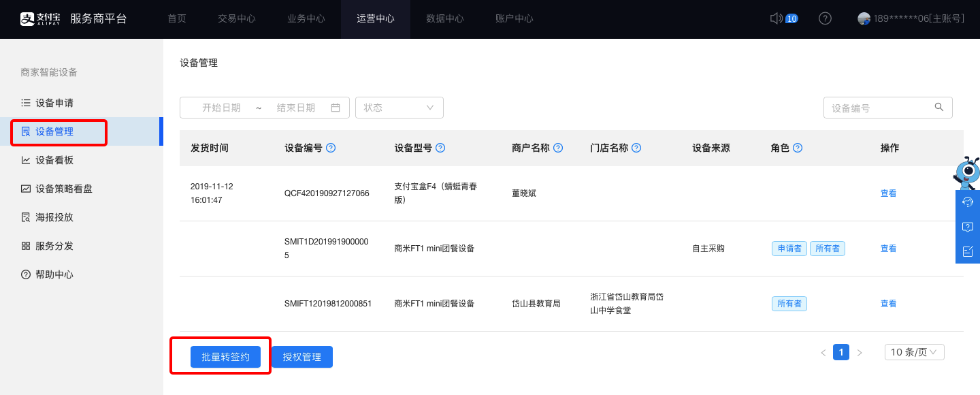
Task: Click help icon next to 门店名称 column header
Action: (x=636, y=148)
